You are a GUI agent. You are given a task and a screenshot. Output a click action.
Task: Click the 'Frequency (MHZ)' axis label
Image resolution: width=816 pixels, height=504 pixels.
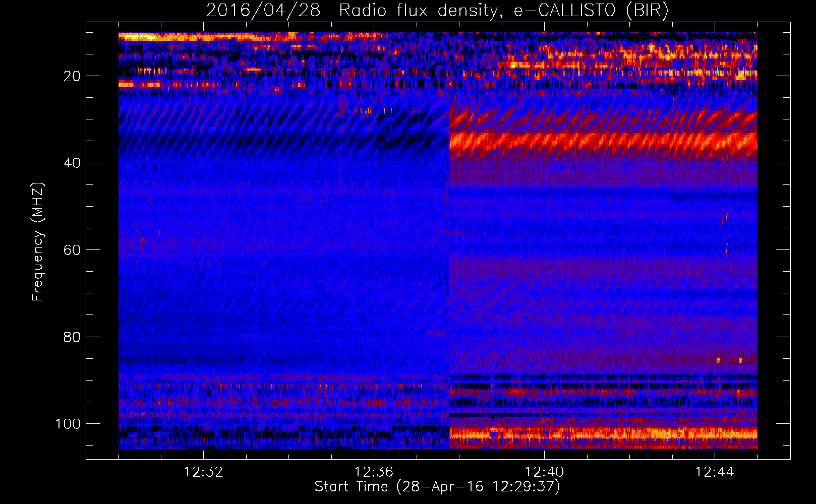point(38,241)
